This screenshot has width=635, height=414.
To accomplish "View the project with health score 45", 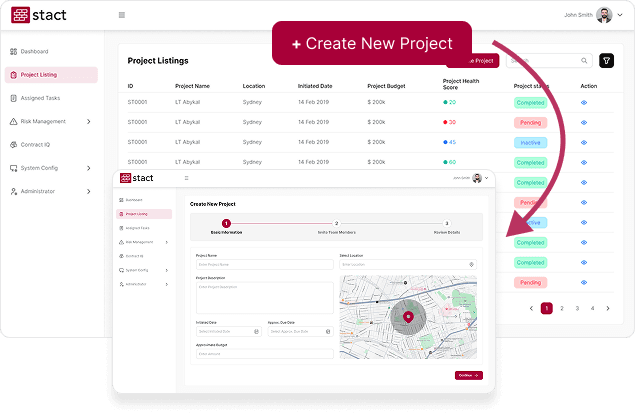I will (x=584, y=143).
